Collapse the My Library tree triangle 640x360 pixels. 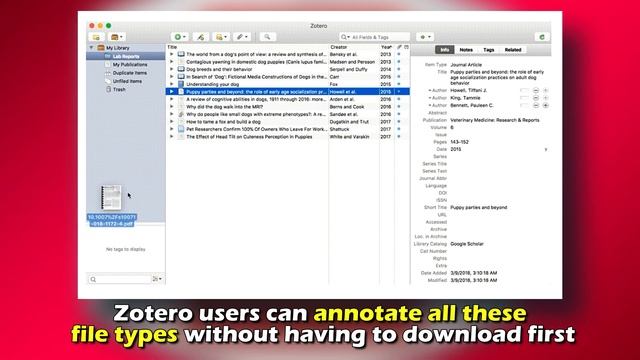91,48
